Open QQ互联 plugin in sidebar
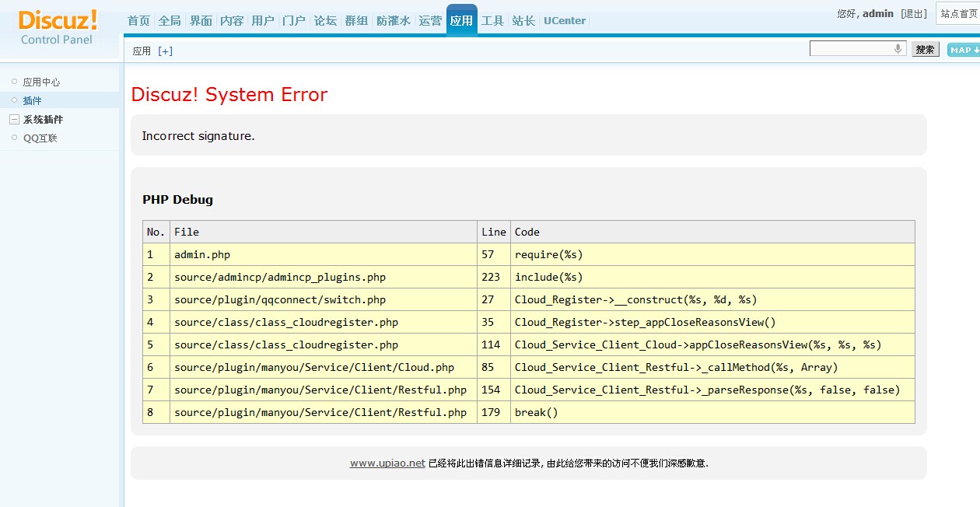The height and width of the screenshot is (507, 980). pos(40,138)
